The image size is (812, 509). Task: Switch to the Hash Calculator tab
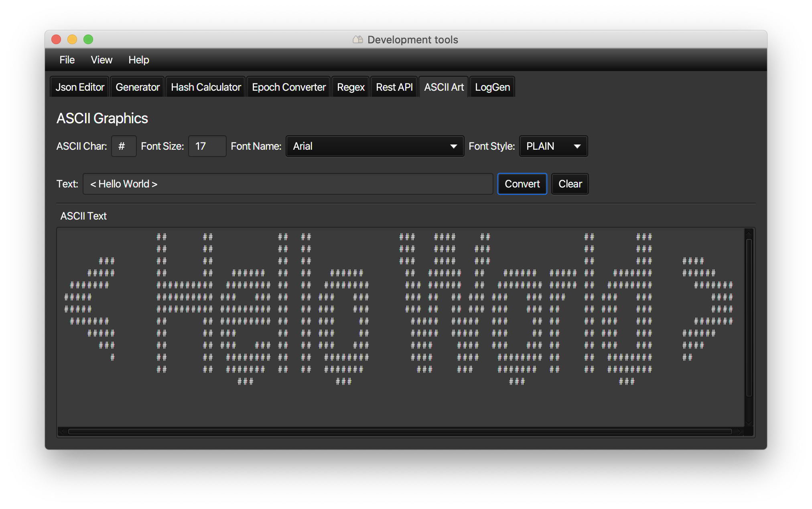(x=206, y=87)
